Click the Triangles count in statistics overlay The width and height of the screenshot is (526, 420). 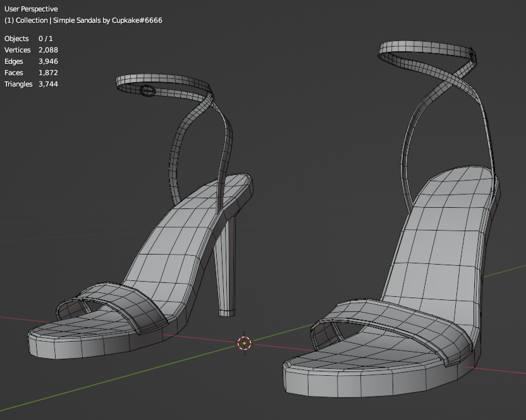pyautogui.click(x=48, y=84)
